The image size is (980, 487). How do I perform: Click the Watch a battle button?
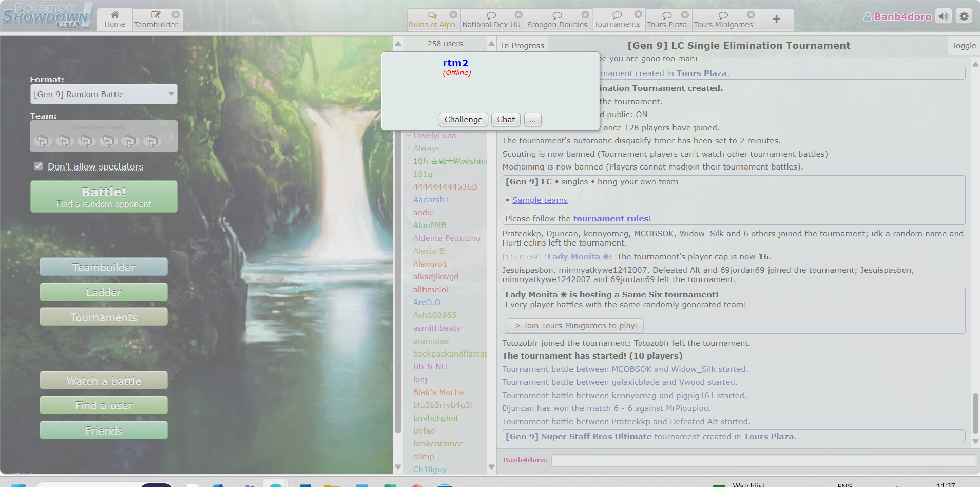104,381
